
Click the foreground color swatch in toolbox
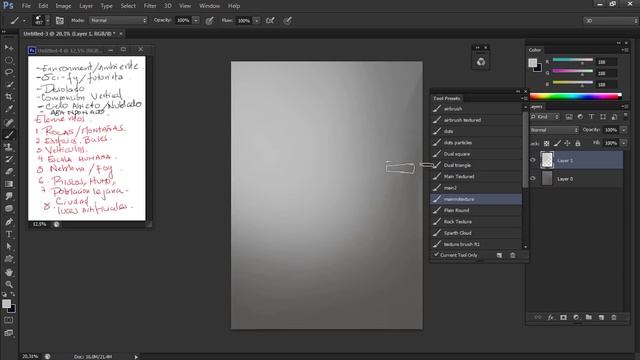click(x=6, y=304)
